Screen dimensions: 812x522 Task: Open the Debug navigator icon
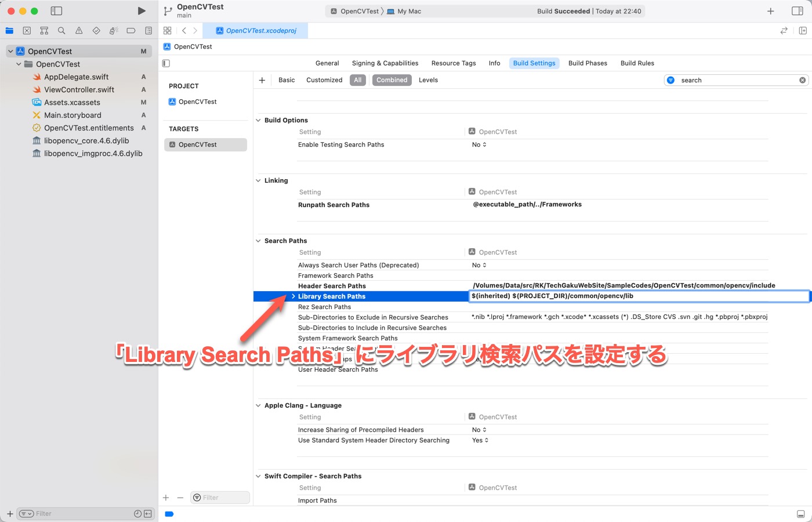click(x=114, y=31)
